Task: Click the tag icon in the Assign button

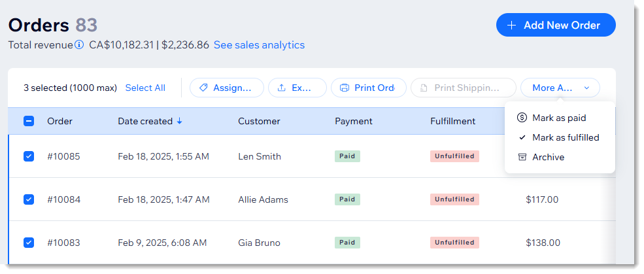Action: (203, 88)
